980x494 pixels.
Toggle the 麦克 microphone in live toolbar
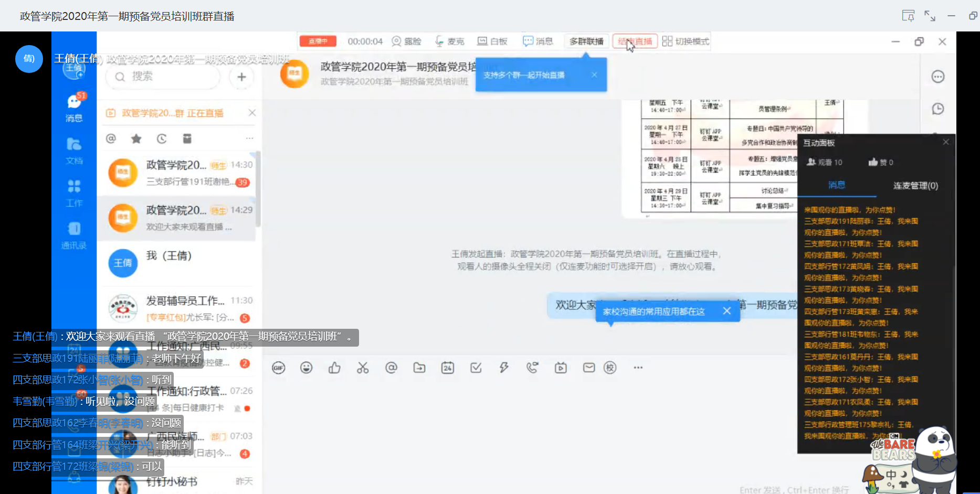450,41
